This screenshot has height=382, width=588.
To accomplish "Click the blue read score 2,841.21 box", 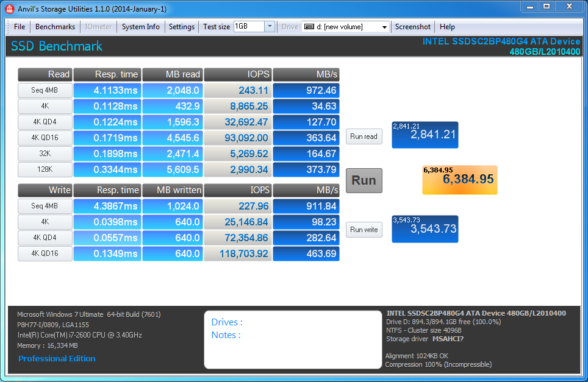I will pyautogui.click(x=425, y=135).
